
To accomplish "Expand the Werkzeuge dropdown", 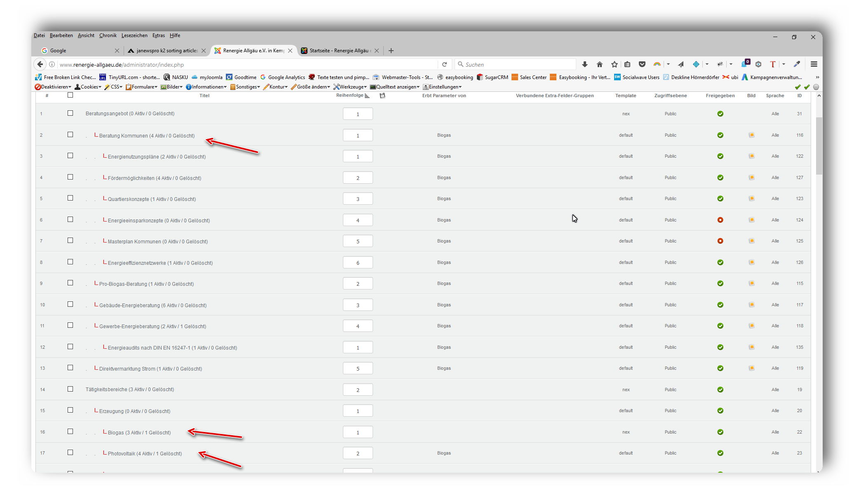I will pos(350,87).
